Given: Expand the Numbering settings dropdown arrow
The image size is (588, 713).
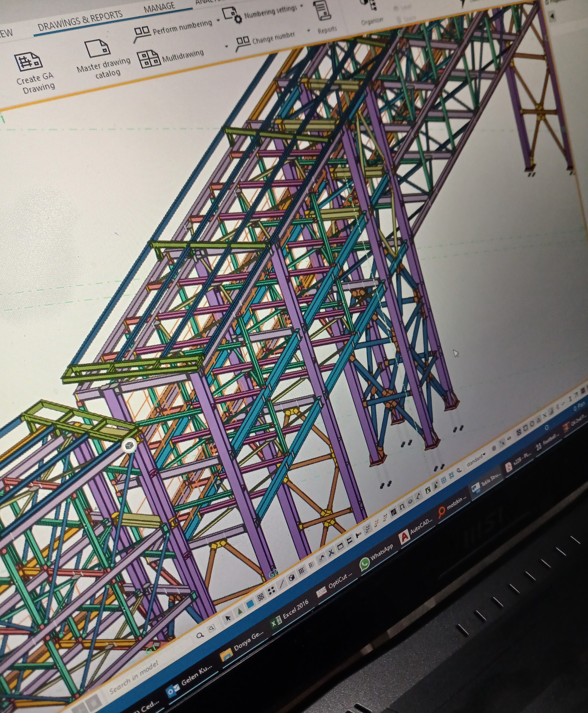Looking at the screenshot, I should (301, 5).
